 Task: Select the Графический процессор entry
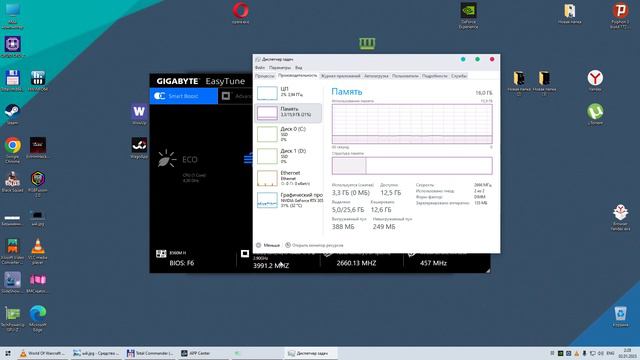(288, 200)
